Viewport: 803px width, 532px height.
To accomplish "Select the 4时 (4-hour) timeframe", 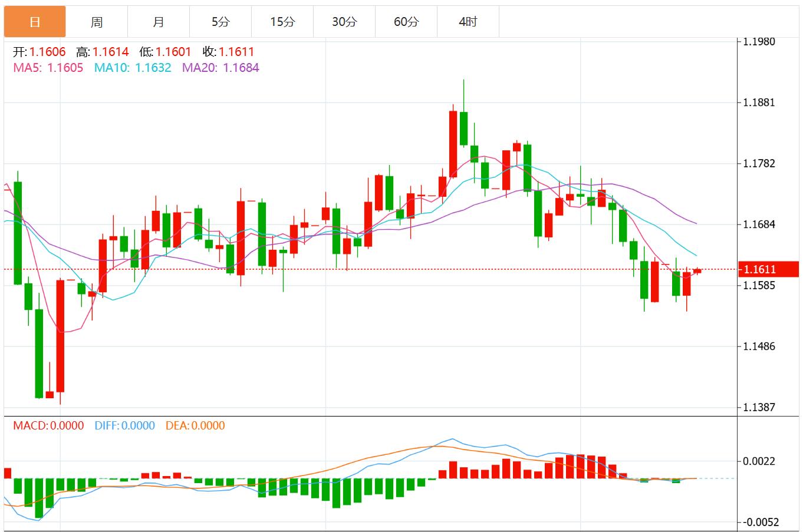I will tap(468, 21).
